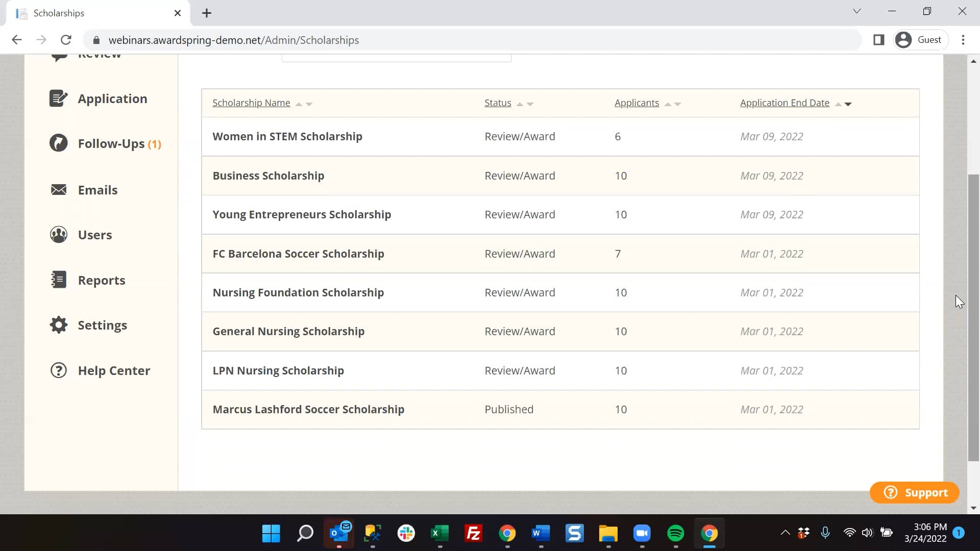Screen dimensions: 980x551
Task: Open Spotify from the taskbar
Action: point(675,533)
